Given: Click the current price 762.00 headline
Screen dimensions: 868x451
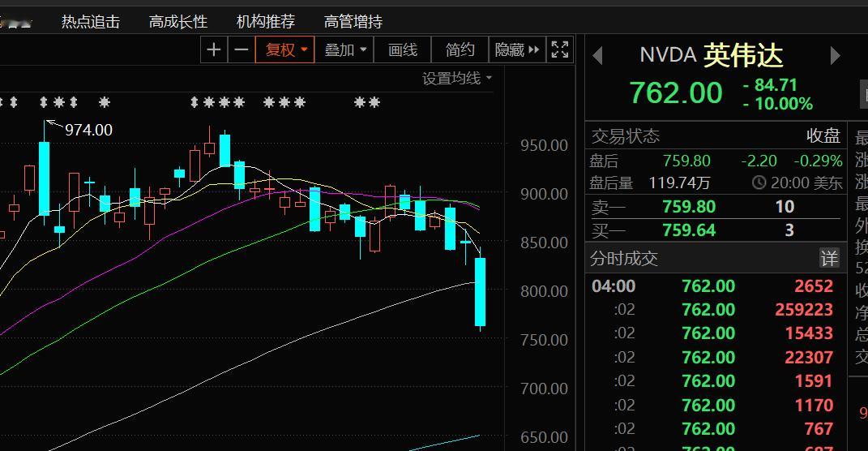Looking at the screenshot, I should 676,92.
